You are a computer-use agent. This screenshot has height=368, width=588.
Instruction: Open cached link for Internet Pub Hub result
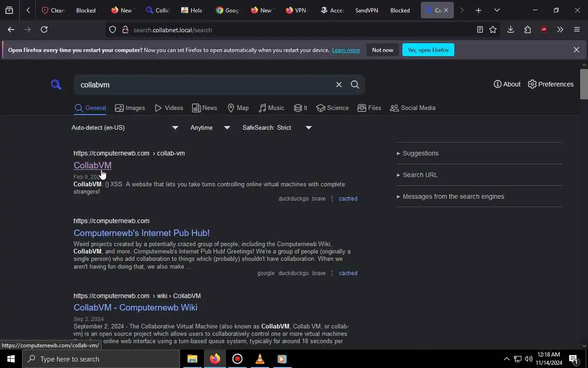[x=348, y=273]
